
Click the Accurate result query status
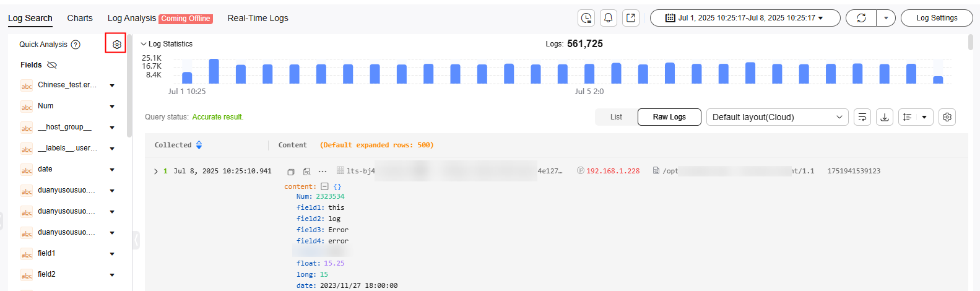pyautogui.click(x=218, y=117)
